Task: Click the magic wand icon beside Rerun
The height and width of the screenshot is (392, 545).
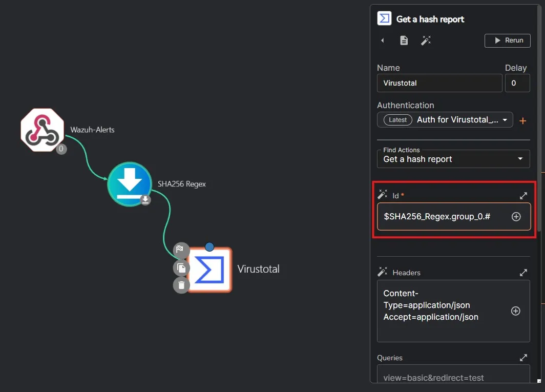Action: coord(426,40)
